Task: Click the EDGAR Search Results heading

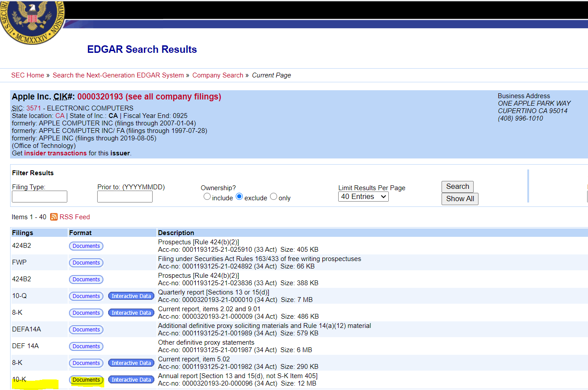Action: [x=142, y=49]
